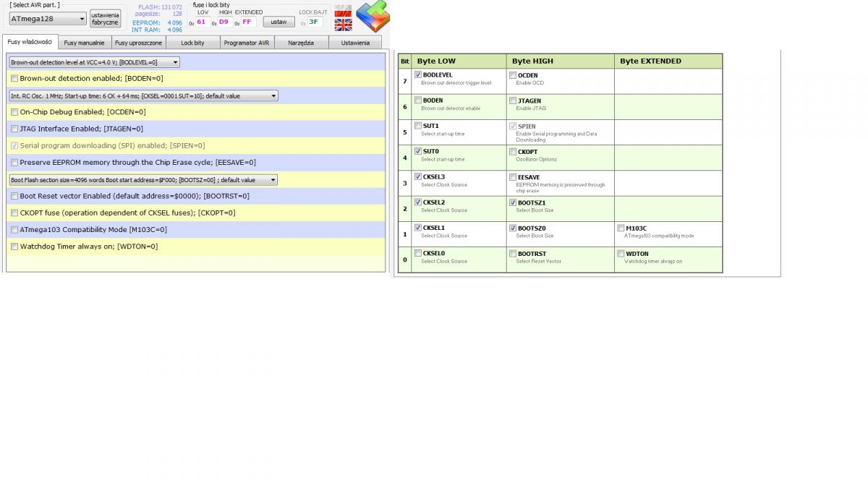Screen dimensions: 868x488
Task: Expand the Brown-out detection level dropdown
Action: click(x=94, y=62)
